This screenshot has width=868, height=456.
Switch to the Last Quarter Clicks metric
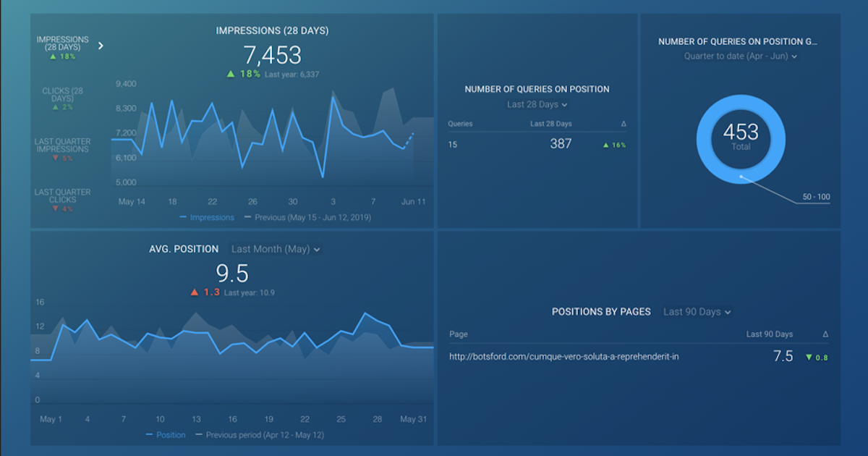pos(62,200)
